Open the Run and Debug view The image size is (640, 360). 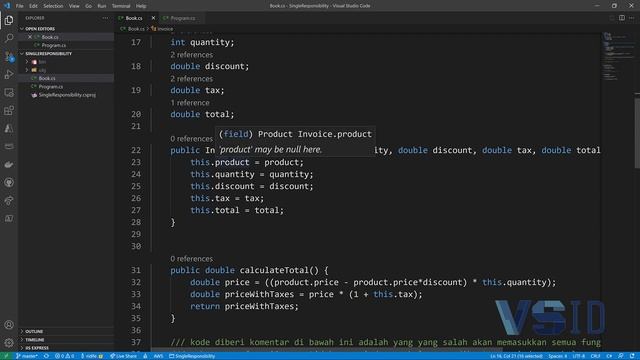tap(9, 74)
